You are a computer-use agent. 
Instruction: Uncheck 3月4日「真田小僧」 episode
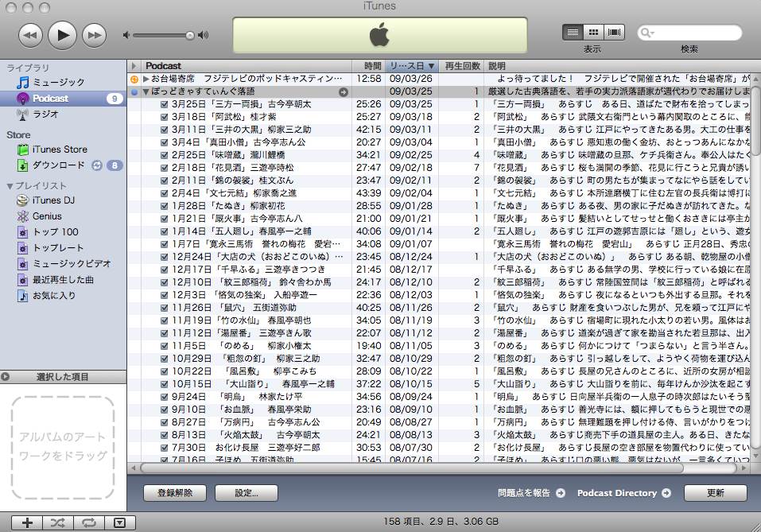coord(164,142)
